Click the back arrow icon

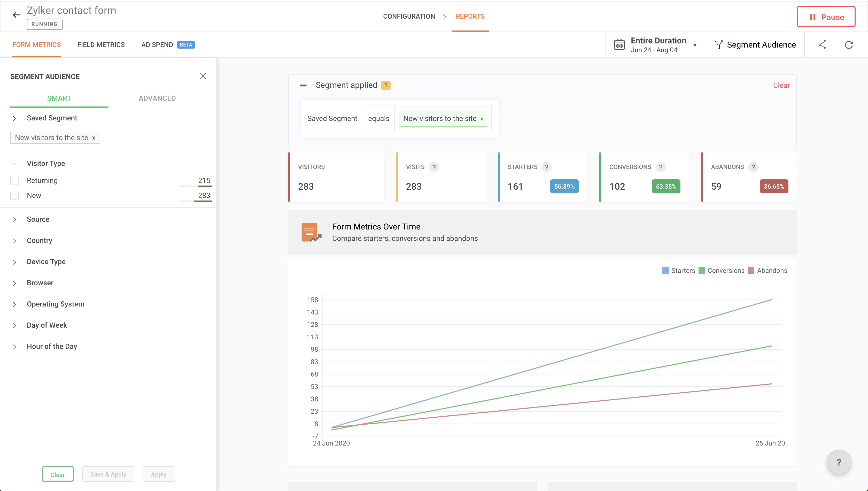[x=16, y=15]
